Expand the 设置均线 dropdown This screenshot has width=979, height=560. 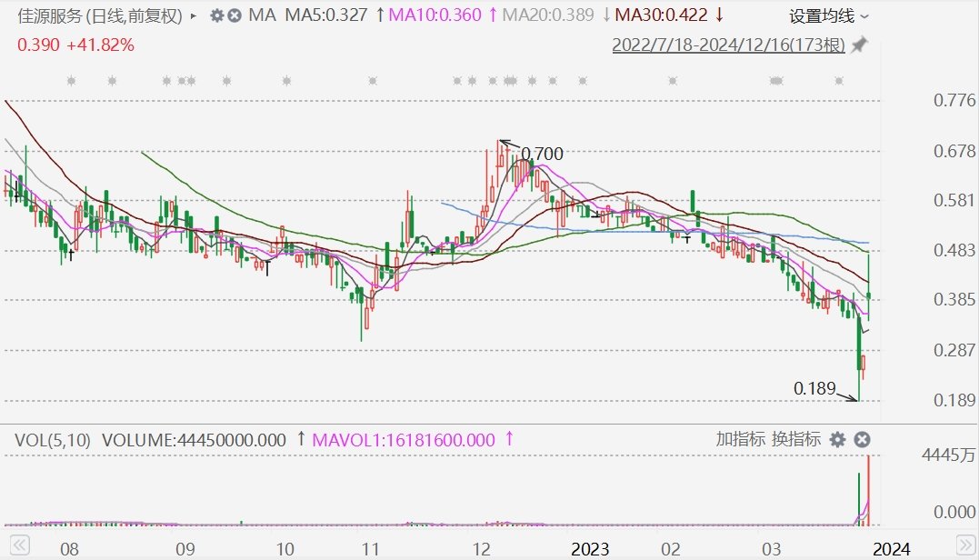point(828,16)
